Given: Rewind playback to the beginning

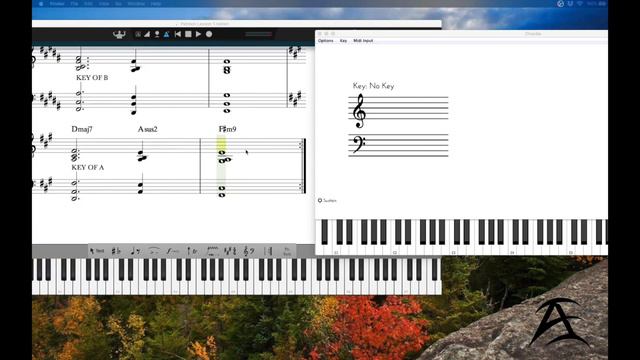Looking at the screenshot, I should [x=178, y=34].
